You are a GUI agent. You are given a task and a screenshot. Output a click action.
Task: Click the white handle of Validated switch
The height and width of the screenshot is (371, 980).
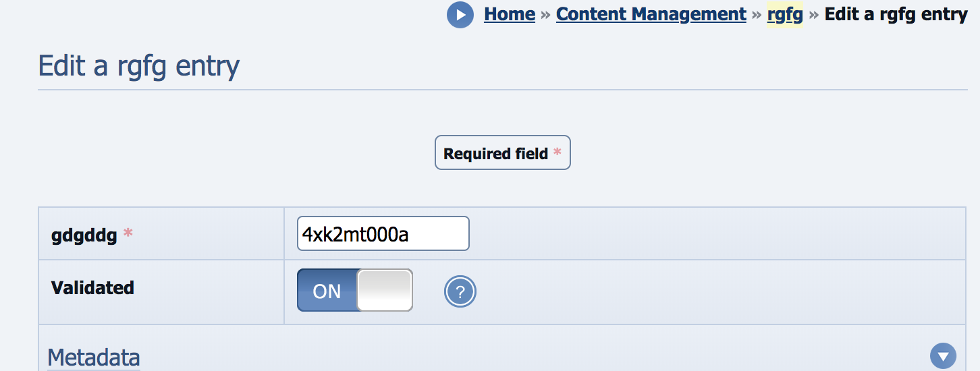tap(385, 291)
